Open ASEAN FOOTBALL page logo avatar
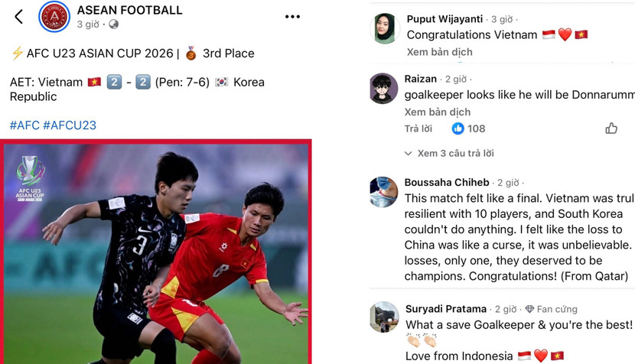This screenshot has height=364, width=635. (x=54, y=17)
